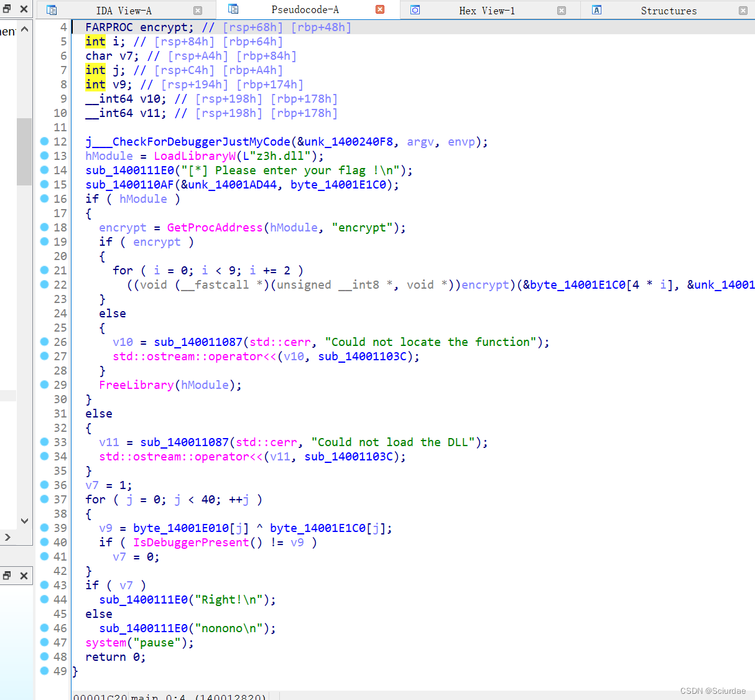Screen dimensions: 755x700
Task: Switch to the IDA View-A tab
Action: (124, 11)
